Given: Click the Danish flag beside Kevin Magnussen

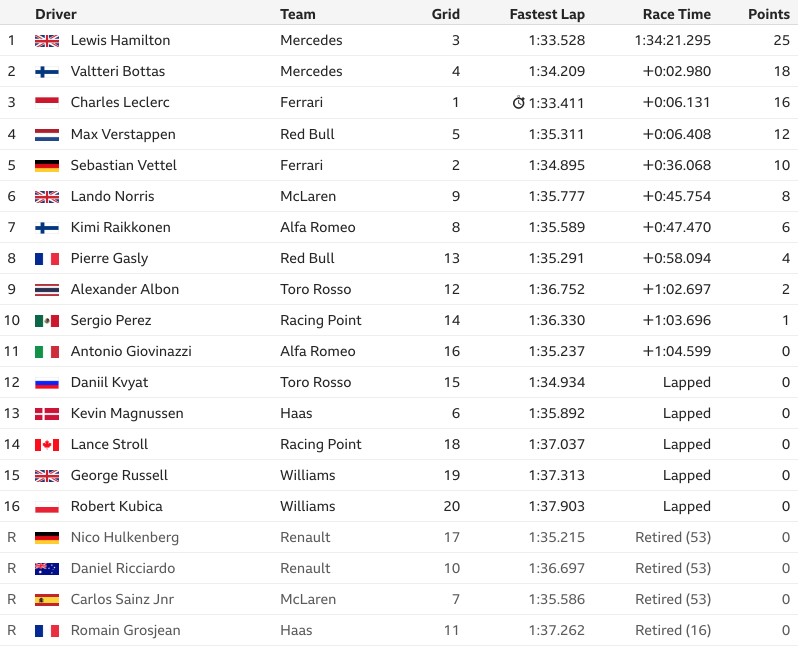Looking at the screenshot, I should 47,414.
